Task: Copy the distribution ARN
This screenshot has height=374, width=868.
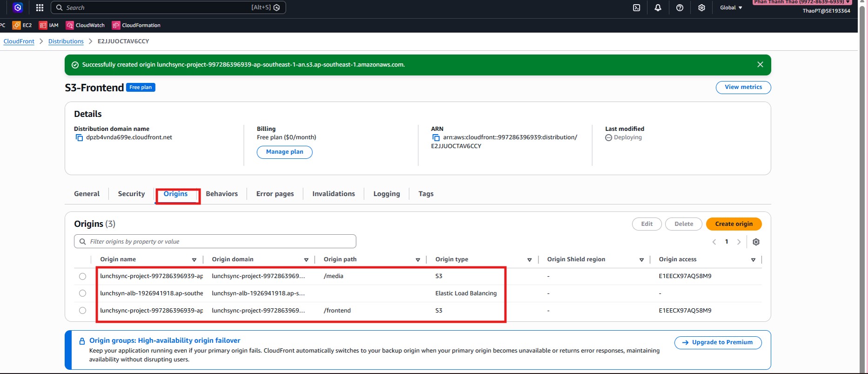Action: coord(436,137)
